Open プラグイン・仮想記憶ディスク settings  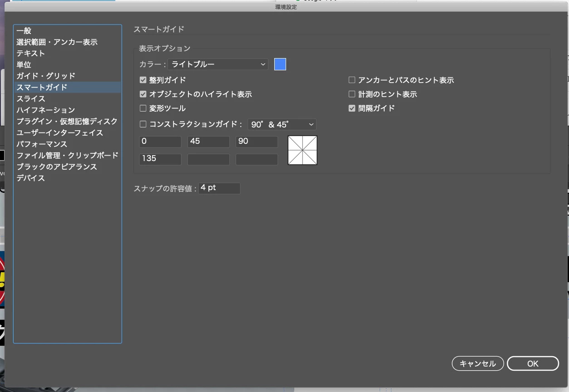point(67,122)
